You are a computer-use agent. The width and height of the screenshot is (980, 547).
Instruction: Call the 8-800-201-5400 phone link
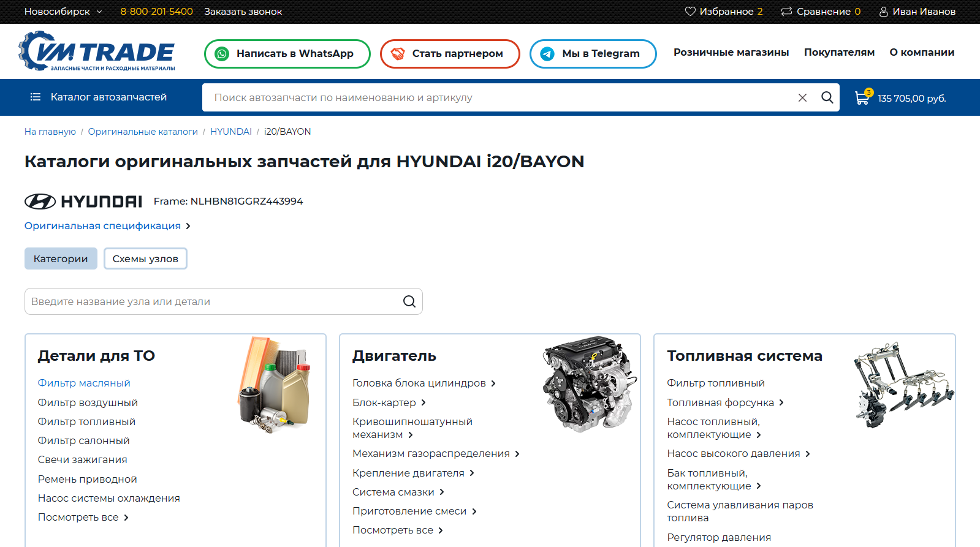[156, 12]
